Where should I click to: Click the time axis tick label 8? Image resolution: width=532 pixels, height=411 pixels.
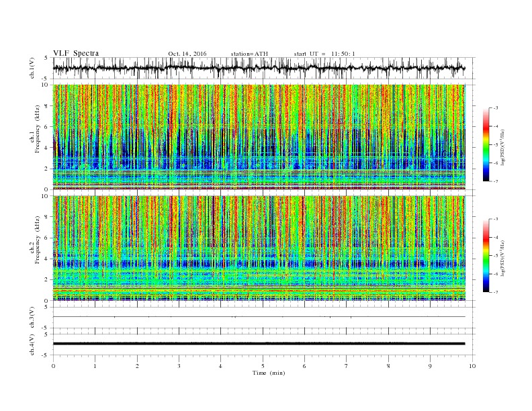coord(388,366)
